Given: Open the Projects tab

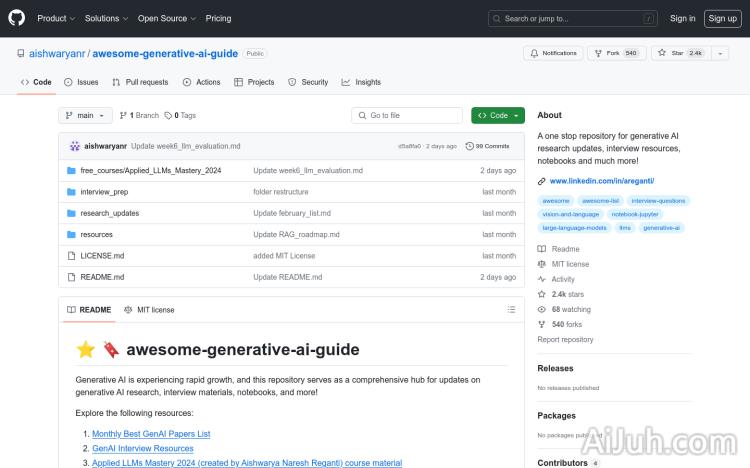Looking at the screenshot, I should click(254, 82).
